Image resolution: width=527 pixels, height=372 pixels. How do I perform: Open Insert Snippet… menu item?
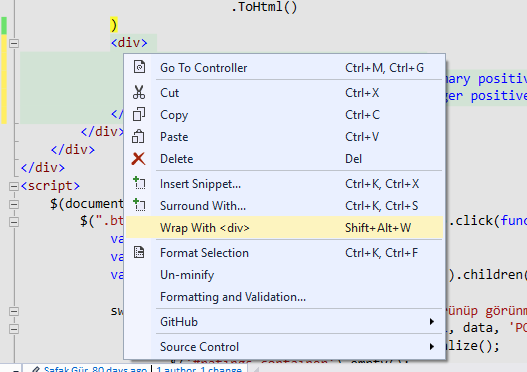point(284,184)
